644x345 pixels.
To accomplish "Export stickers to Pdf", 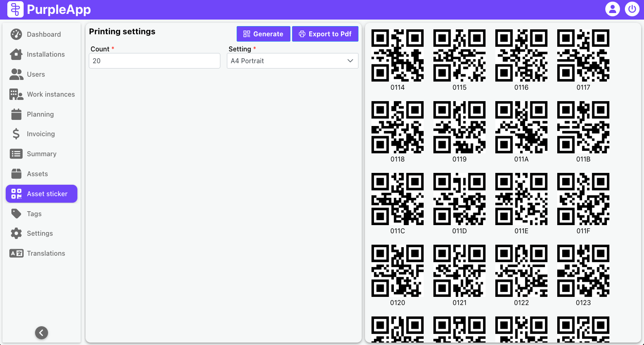I will click(x=325, y=34).
